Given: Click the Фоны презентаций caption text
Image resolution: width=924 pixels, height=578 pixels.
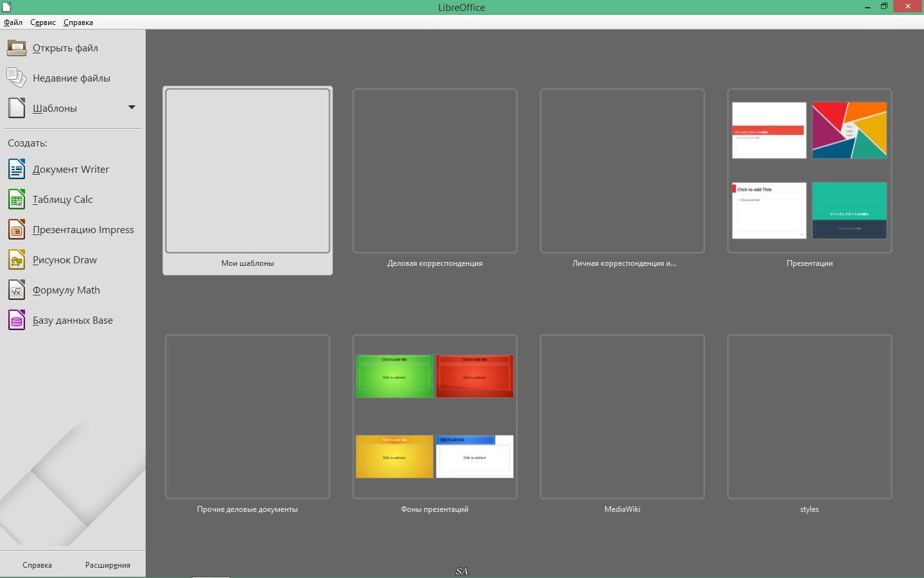Looking at the screenshot, I should pyautogui.click(x=435, y=509).
